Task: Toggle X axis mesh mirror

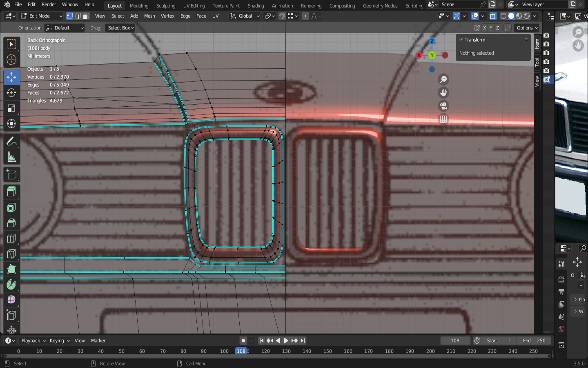Action: tap(484, 28)
